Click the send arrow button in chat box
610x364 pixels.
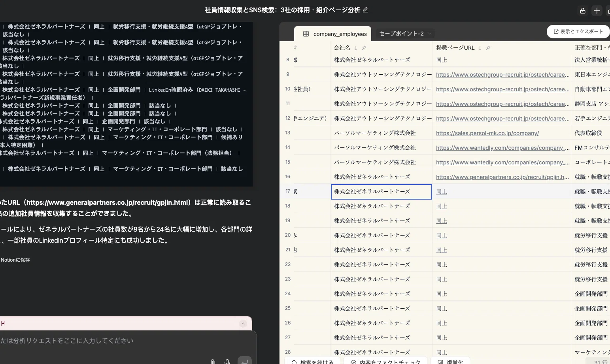coord(245,360)
